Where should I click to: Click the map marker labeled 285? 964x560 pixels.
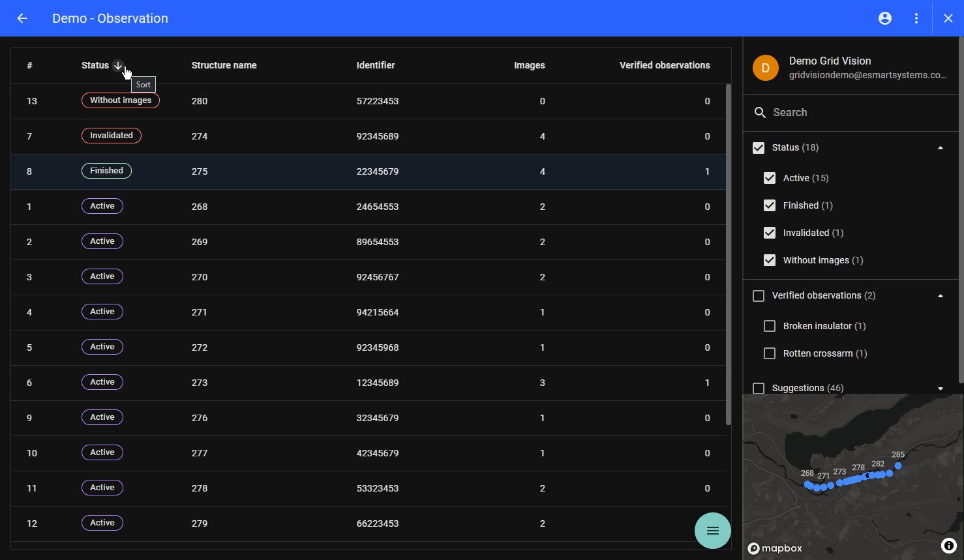pyautogui.click(x=898, y=465)
